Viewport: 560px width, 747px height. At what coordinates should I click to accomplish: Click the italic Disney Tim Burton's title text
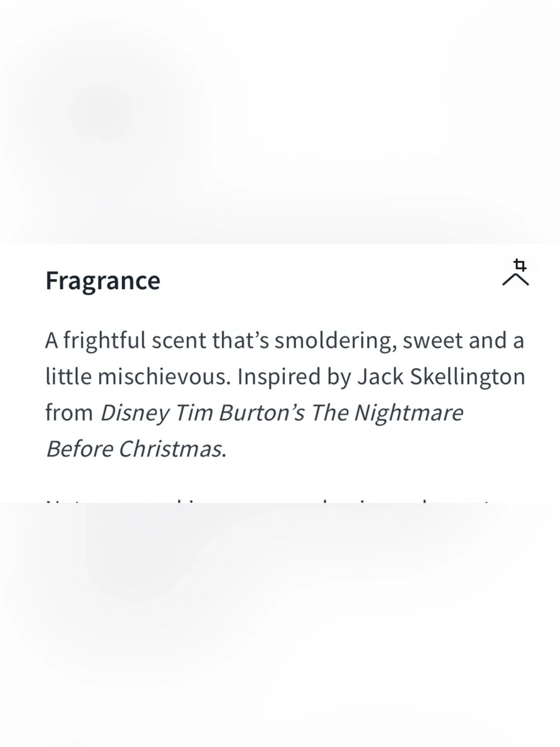(203, 413)
